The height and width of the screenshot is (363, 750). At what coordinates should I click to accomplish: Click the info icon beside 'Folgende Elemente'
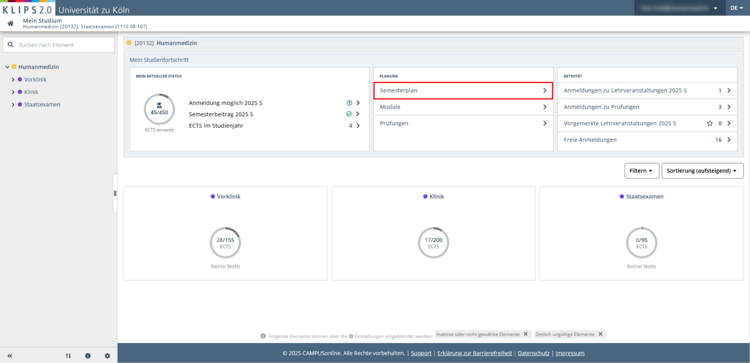pyautogui.click(x=263, y=336)
